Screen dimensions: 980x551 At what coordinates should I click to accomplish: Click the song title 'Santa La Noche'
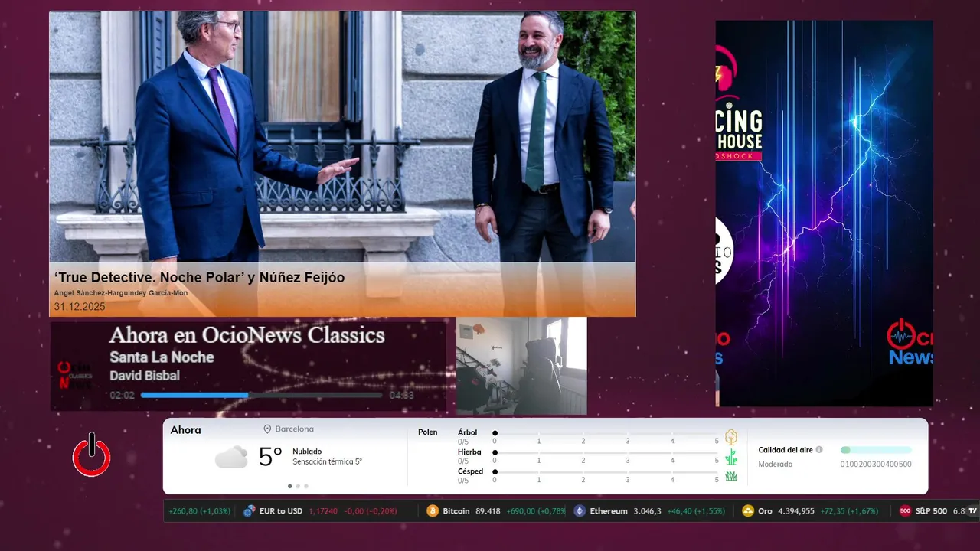point(162,357)
